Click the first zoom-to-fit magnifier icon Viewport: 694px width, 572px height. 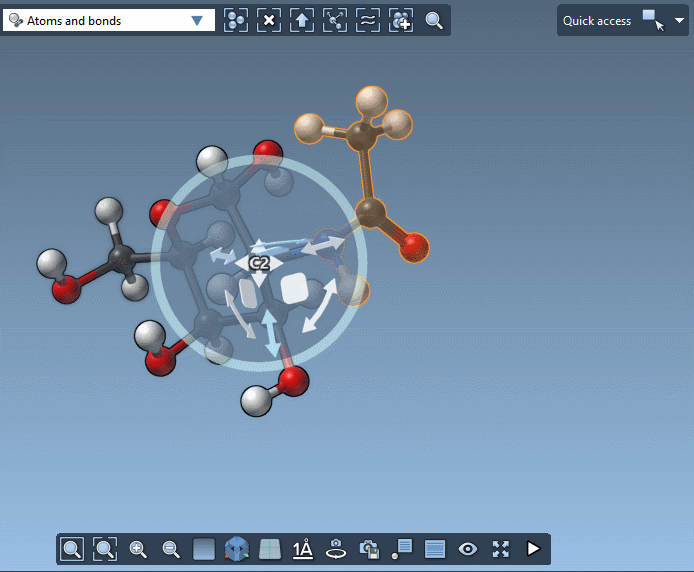click(72, 548)
